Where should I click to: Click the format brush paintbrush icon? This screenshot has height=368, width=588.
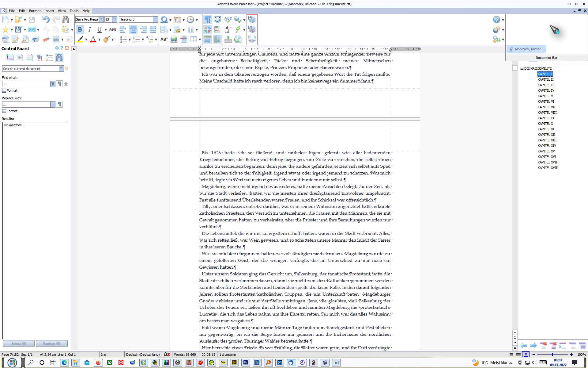tap(107, 39)
